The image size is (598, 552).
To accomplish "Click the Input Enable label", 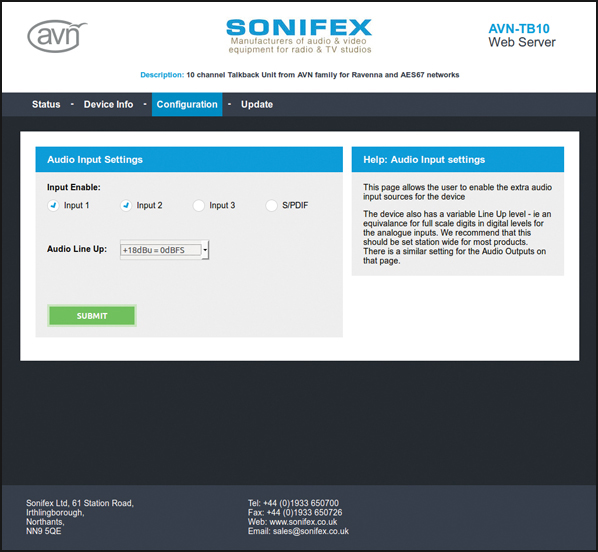I will click(74, 187).
